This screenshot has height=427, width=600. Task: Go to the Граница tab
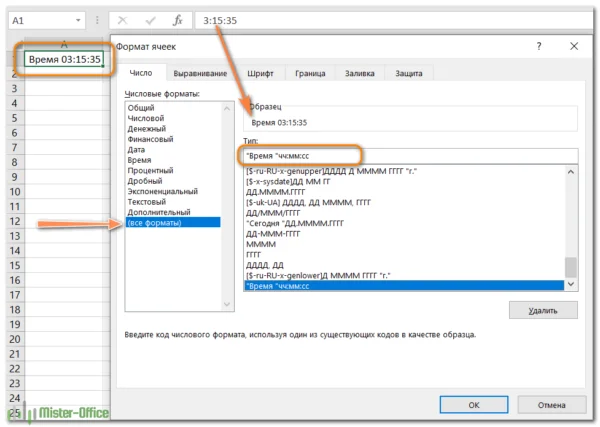(x=310, y=73)
